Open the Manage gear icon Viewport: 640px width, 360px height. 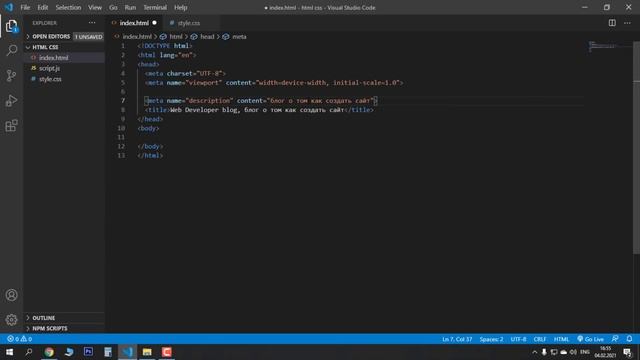pyautogui.click(x=11, y=320)
